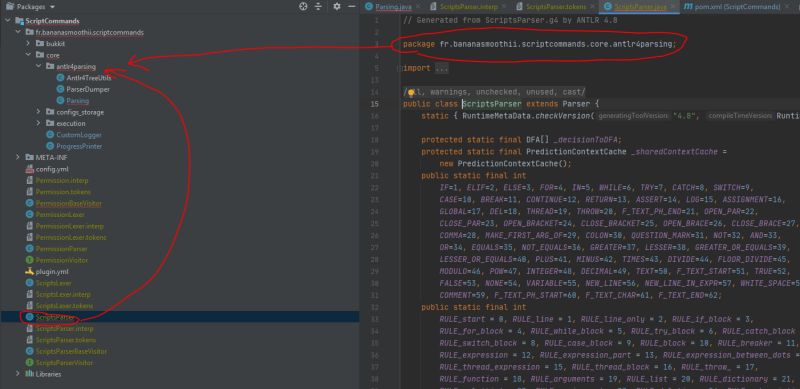The width and height of the screenshot is (800, 389).
Task: Switch to the ScriptsParser.tokens editor tab
Action: pos(557,7)
